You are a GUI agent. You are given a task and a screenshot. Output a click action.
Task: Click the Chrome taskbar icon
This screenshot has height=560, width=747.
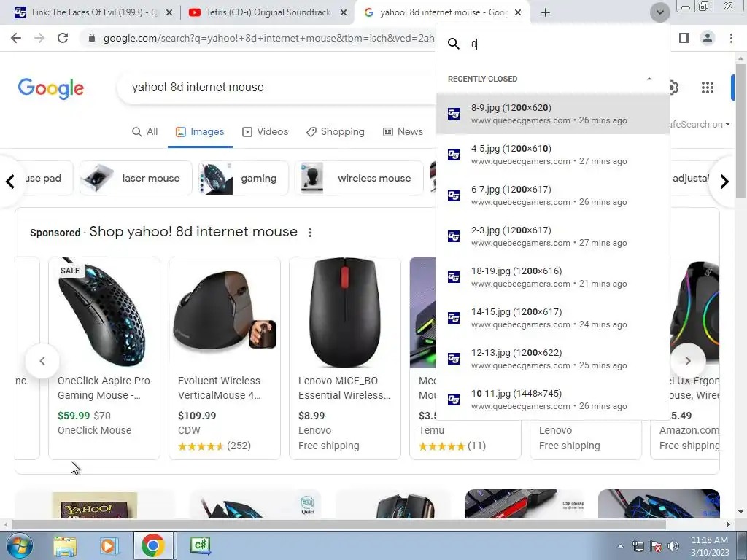pos(152,545)
